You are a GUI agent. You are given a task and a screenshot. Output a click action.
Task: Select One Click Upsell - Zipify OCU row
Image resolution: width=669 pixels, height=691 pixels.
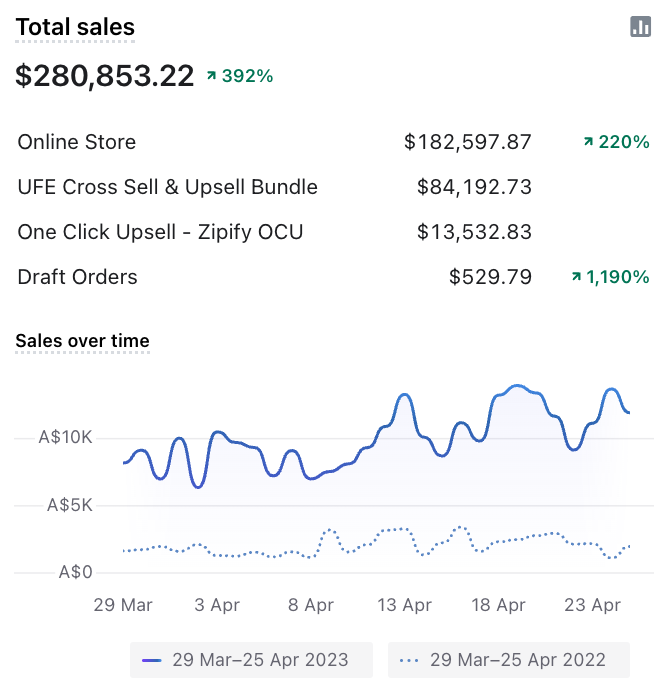coord(160,232)
